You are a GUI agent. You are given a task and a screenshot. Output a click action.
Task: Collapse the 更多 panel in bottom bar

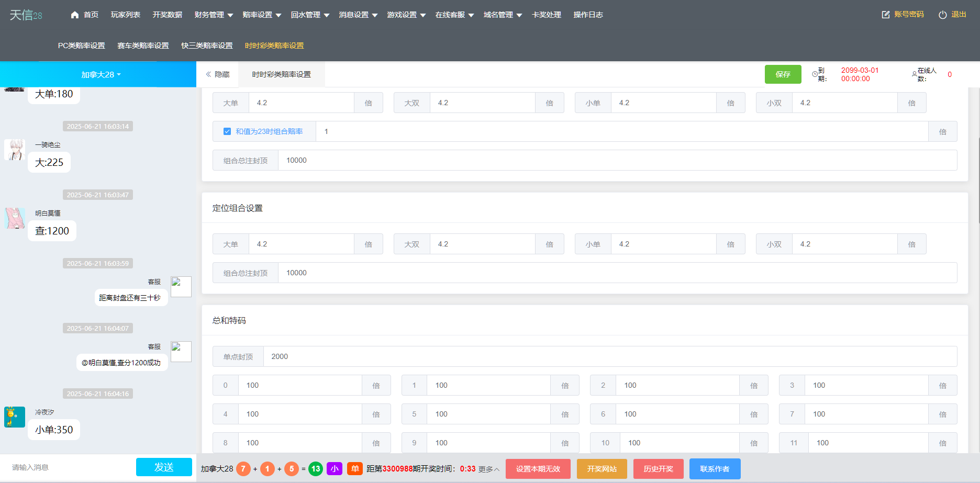[x=488, y=469]
